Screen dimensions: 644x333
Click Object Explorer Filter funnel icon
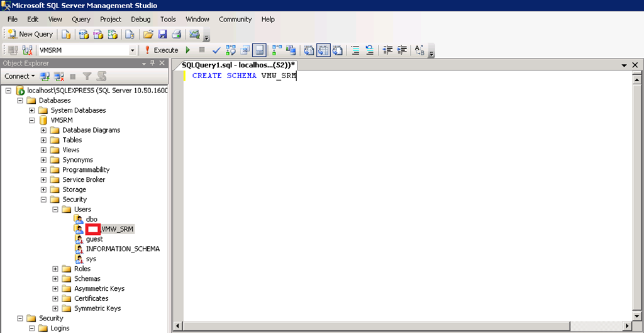87,76
